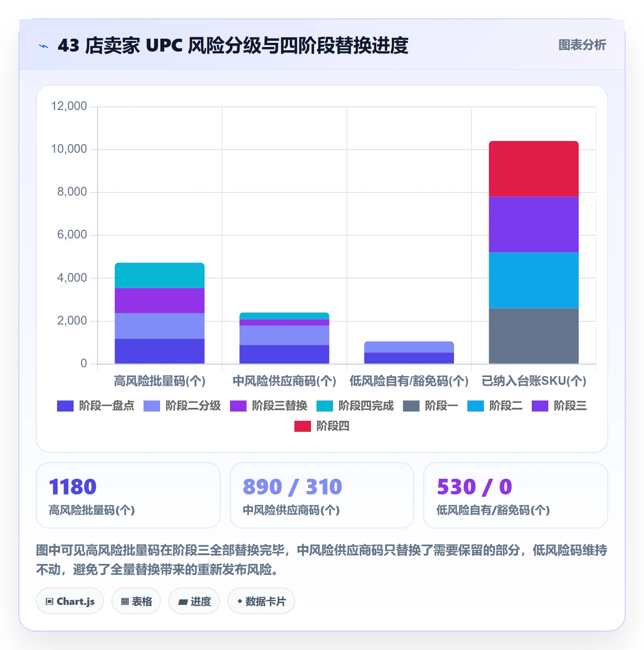
Task: Click the 12,000 y-axis label
Action: (69, 106)
